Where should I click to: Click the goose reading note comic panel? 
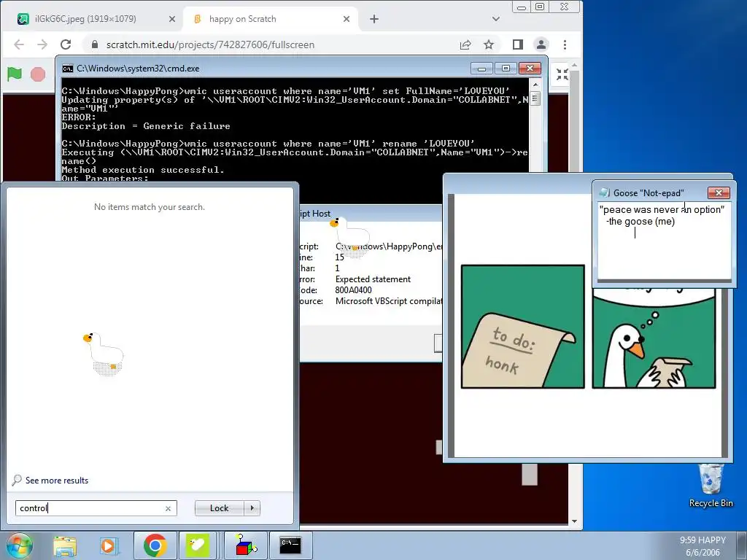click(654, 338)
